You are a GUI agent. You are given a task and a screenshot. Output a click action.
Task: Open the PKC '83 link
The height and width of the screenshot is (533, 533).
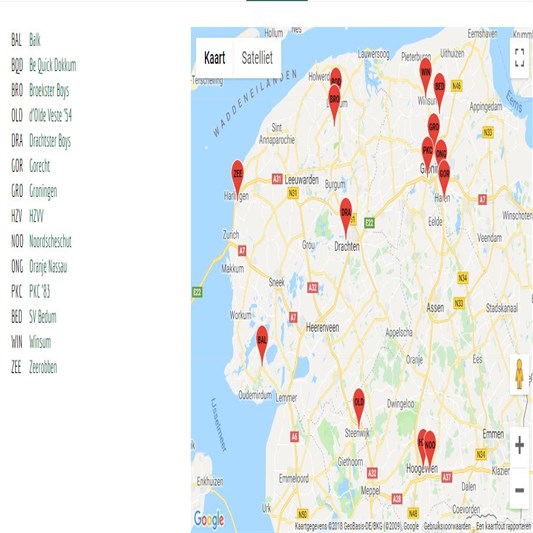(39, 291)
